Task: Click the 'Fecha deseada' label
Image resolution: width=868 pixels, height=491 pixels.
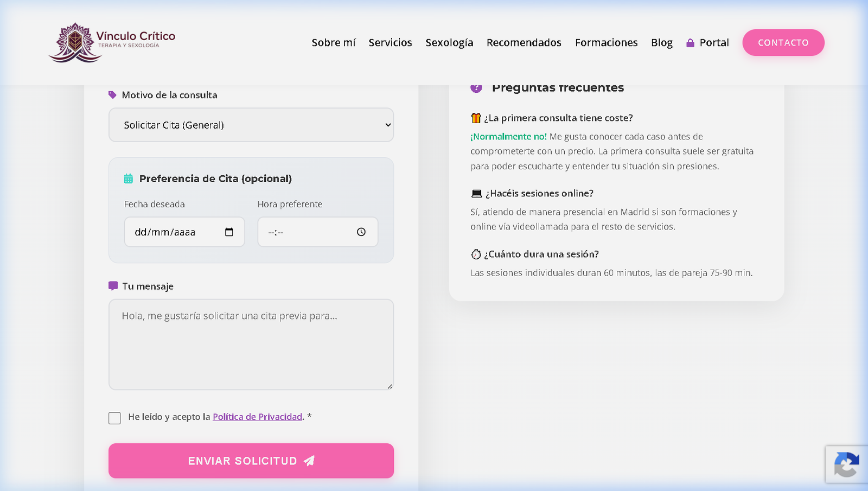Action: pyautogui.click(x=155, y=204)
